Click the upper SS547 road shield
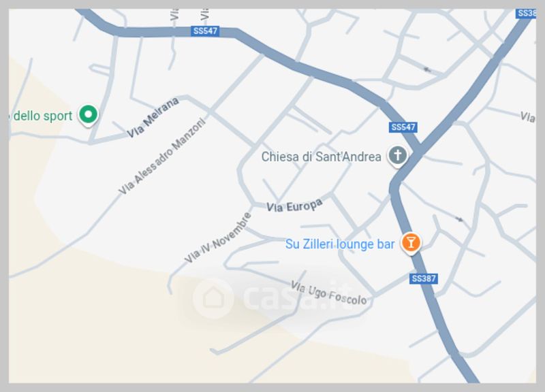 205,31
